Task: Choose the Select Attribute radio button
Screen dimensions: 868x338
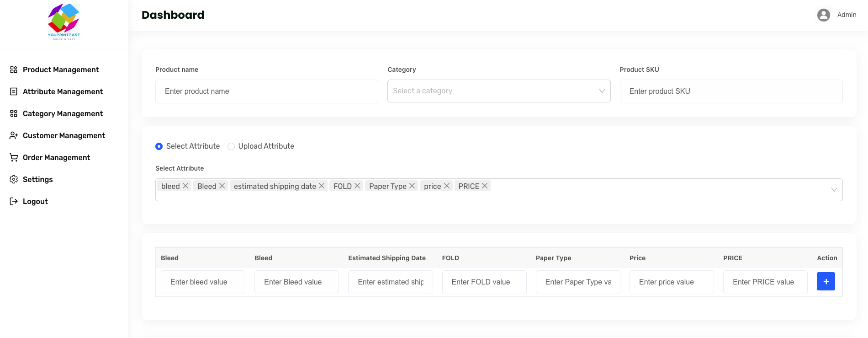Action: click(159, 146)
